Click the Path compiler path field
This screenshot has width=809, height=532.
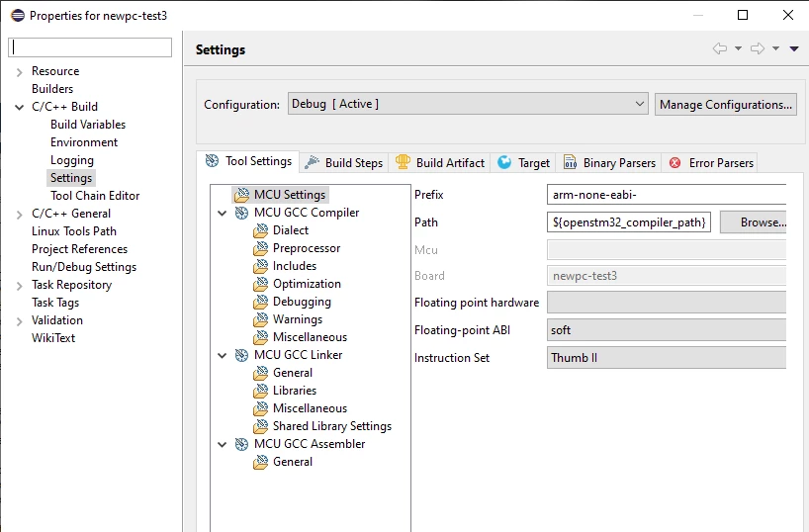pos(628,222)
